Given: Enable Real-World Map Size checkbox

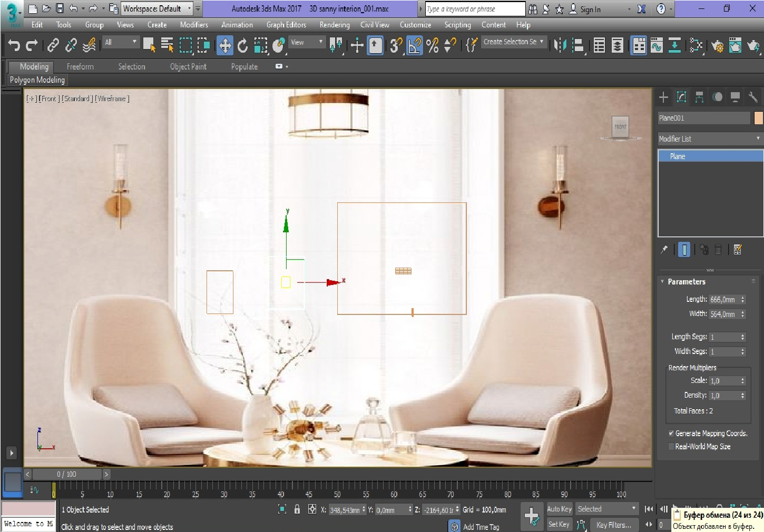Looking at the screenshot, I should (x=671, y=447).
